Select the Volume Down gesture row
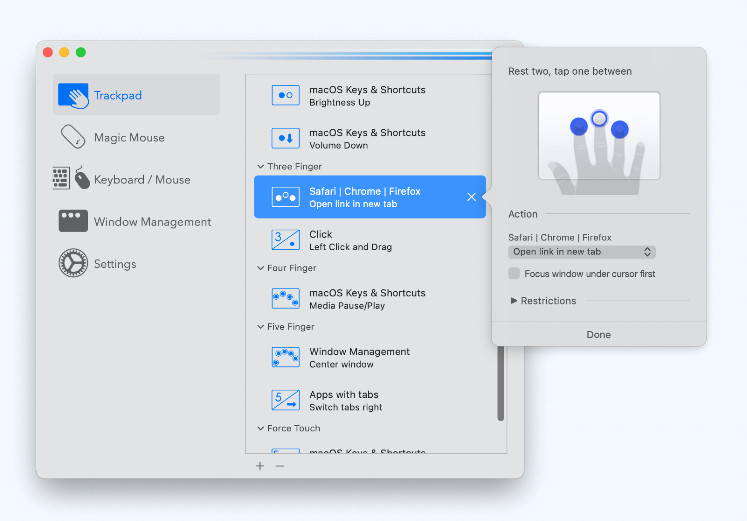 coord(370,138)
